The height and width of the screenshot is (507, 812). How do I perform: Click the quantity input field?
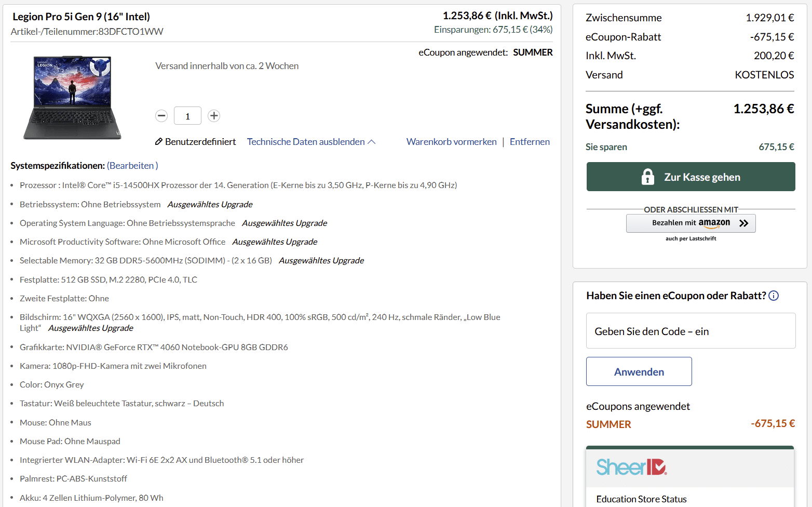pos(187,116)
